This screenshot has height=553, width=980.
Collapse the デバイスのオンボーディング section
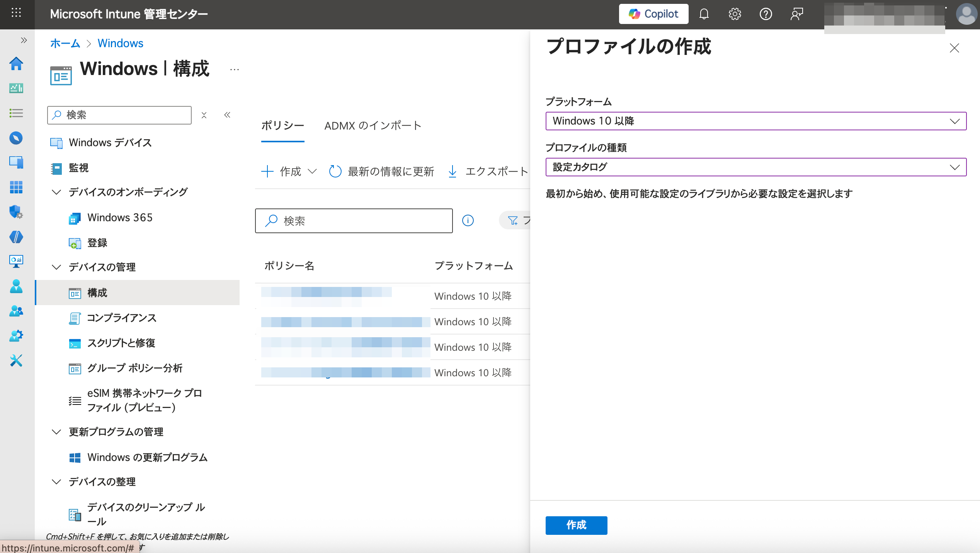click(x=57, y=192)
